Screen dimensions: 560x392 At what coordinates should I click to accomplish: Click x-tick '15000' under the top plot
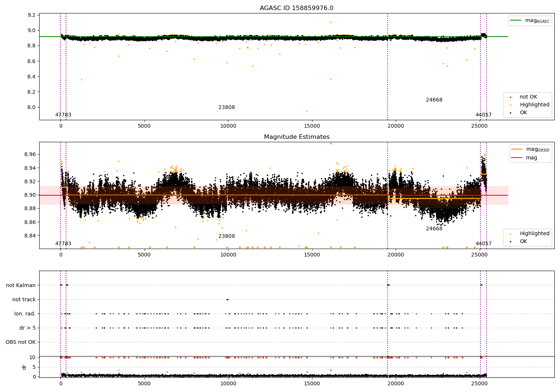click(x=312, y=126)
